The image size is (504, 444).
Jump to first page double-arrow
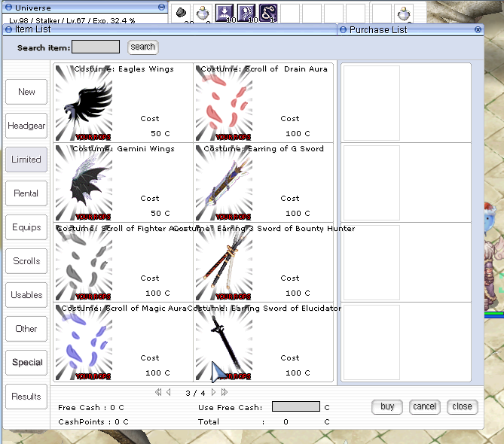(158, 392)
